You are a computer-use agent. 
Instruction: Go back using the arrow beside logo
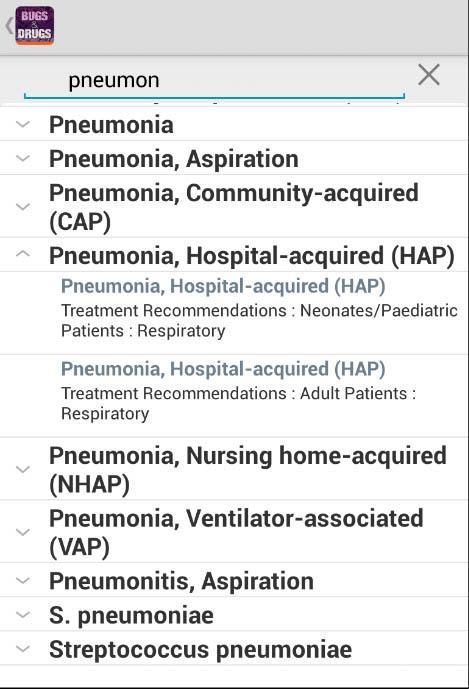coord(9,25)
